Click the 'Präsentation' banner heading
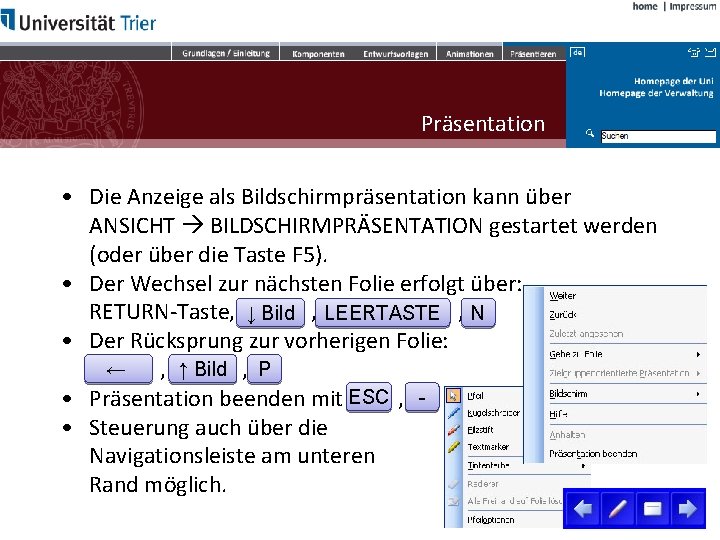Viewport: 720px width, 540px height. point(483,124)
